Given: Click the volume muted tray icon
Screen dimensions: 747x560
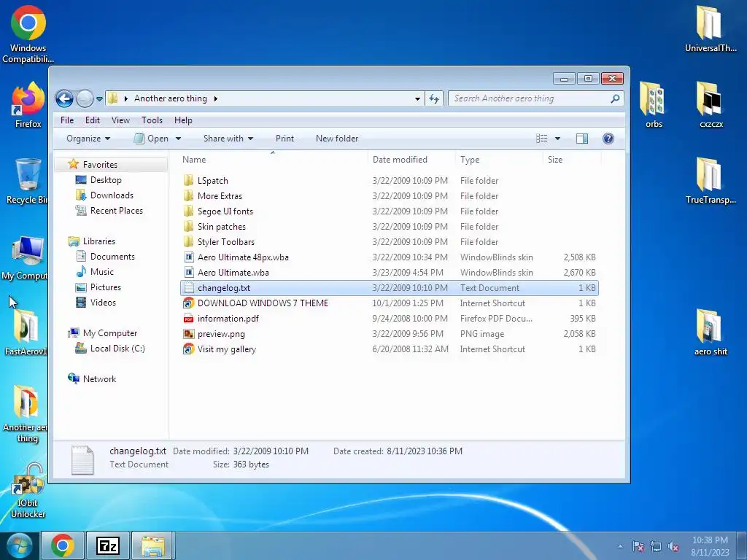Looking at the screenshot, I should click(x=673, y=546).
